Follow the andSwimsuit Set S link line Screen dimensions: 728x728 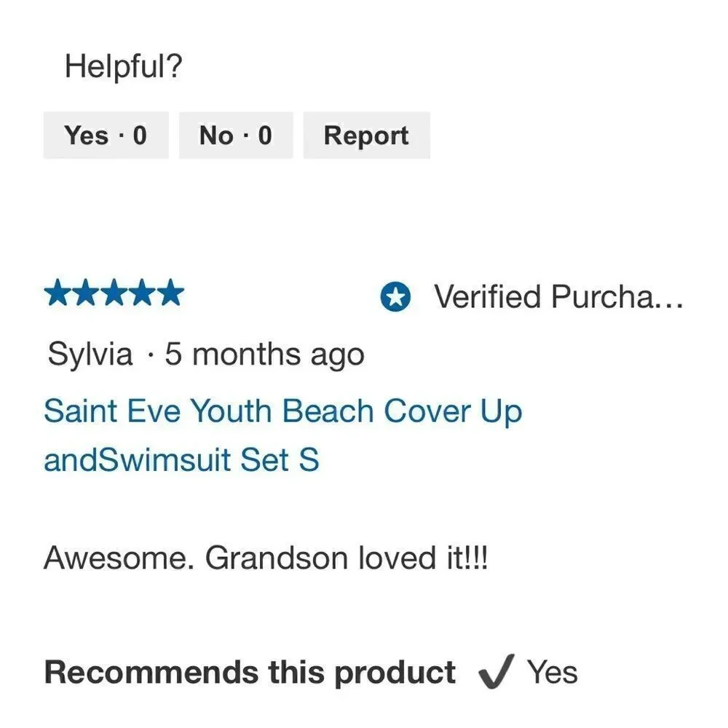click(x=181, y=459)
